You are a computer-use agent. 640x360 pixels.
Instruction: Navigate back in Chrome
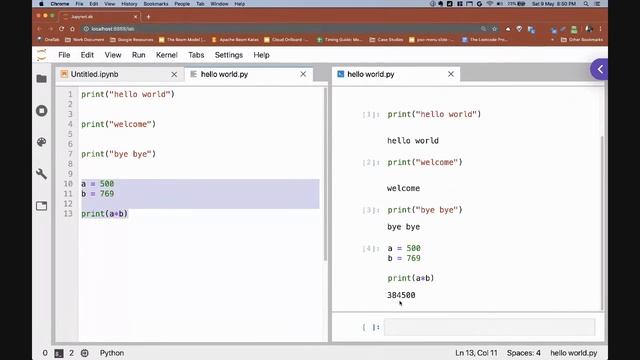[39, 29]
